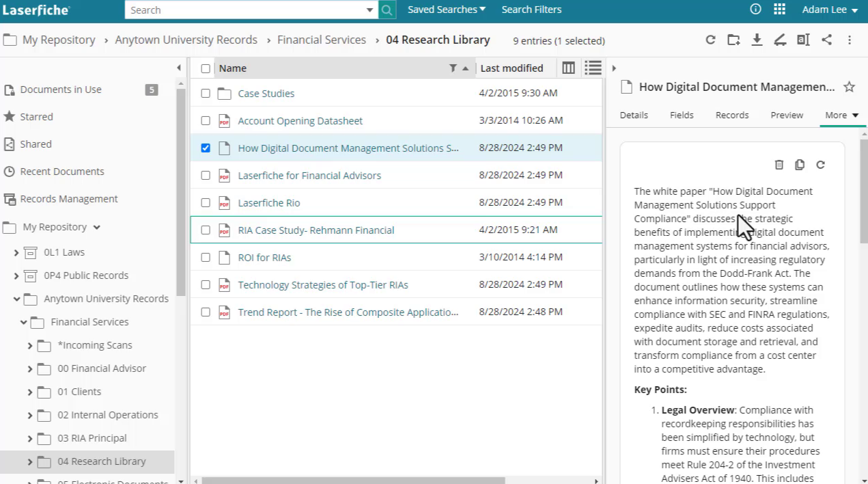The width and height of the screenshot is (868, 484).
Task: Open the More tab dropdown in the details pane
Action: coord(841,115)
